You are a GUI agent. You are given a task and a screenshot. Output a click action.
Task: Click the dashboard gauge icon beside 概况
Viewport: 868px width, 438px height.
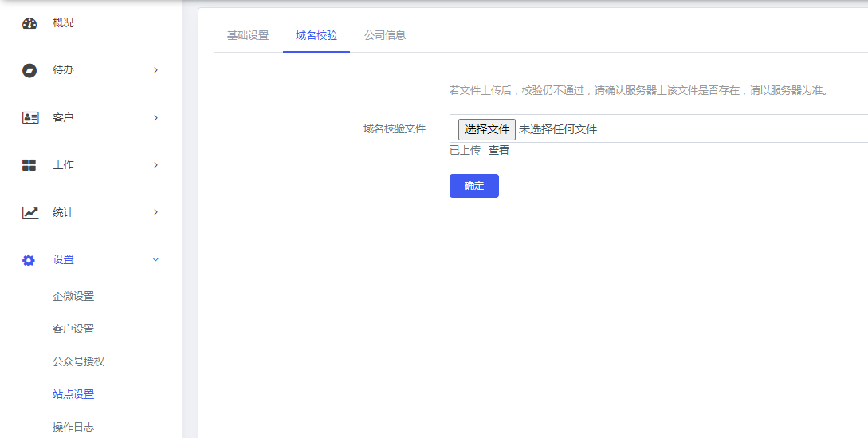pos(29,23)
